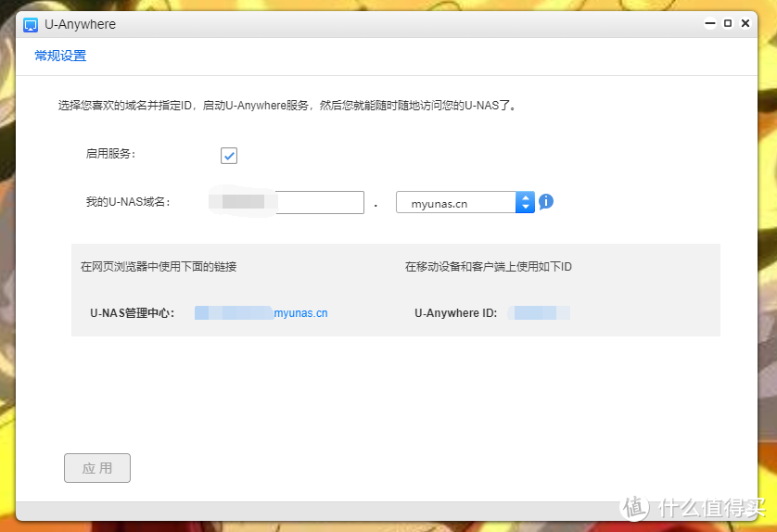
Task: Minimize the U-Anywhere window
Action: [x=710, y=23]
